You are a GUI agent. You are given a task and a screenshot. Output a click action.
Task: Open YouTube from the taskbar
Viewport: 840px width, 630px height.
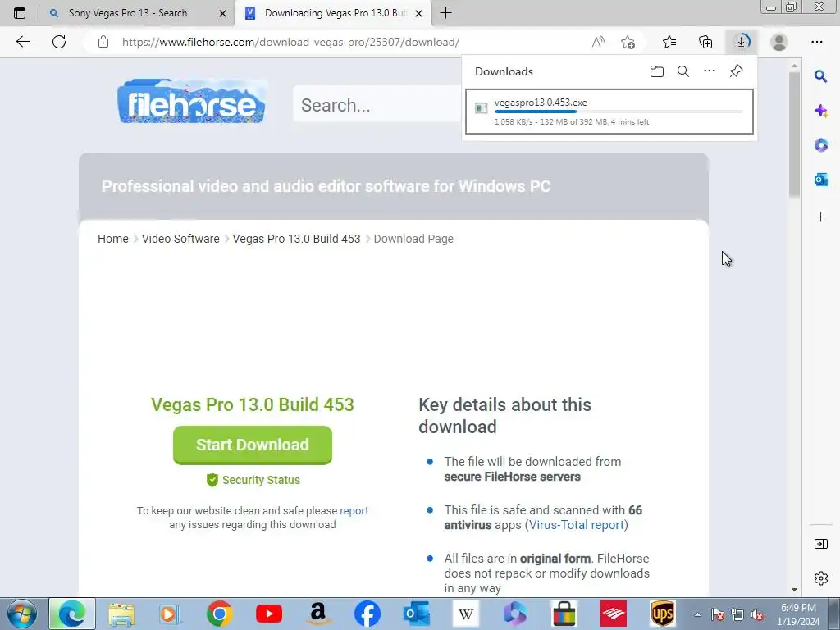(x=269, y=614)
